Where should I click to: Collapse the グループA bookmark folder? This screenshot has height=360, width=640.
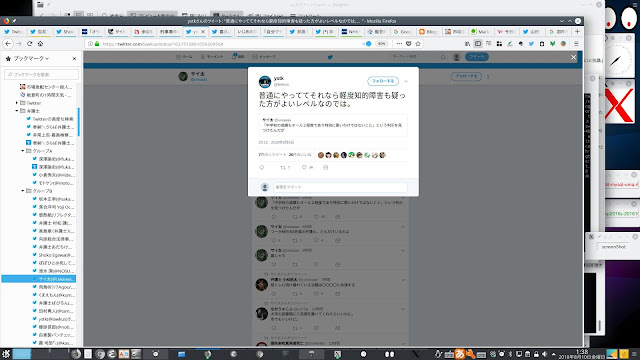(23, 151)
